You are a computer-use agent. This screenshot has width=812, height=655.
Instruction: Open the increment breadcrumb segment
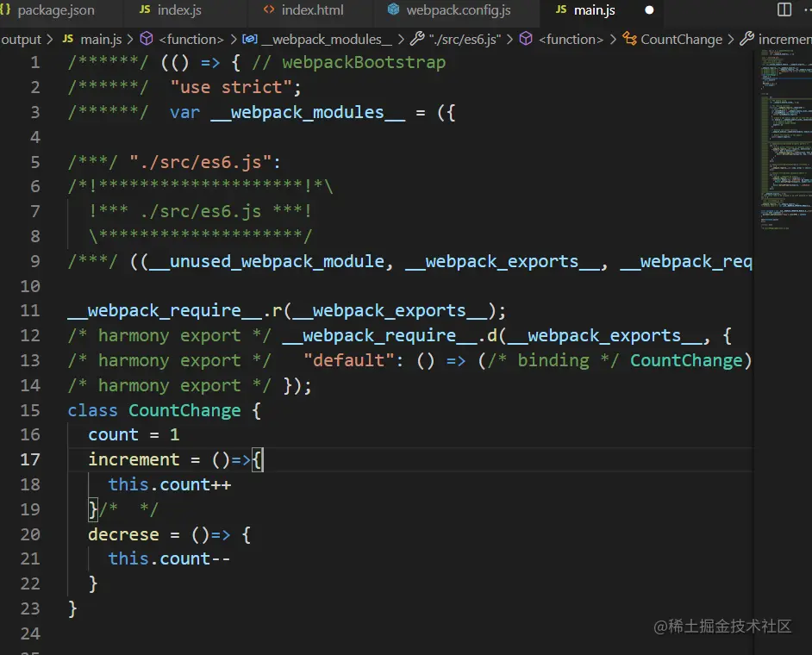[x=785, y=40]
